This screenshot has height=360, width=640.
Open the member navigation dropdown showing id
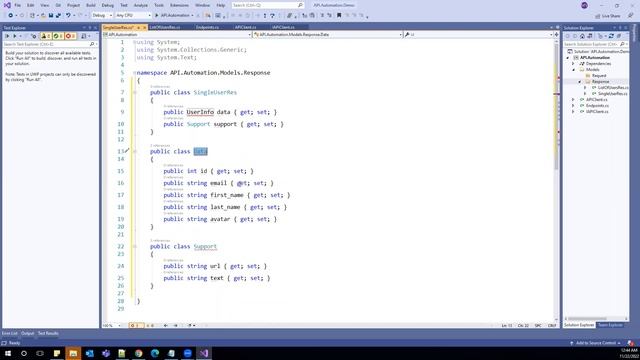point(478,35)
